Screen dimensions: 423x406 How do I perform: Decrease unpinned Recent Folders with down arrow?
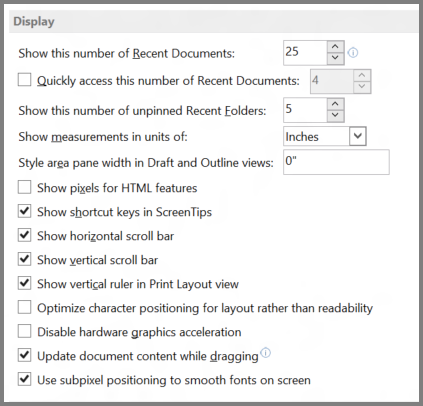click(335, 115)
